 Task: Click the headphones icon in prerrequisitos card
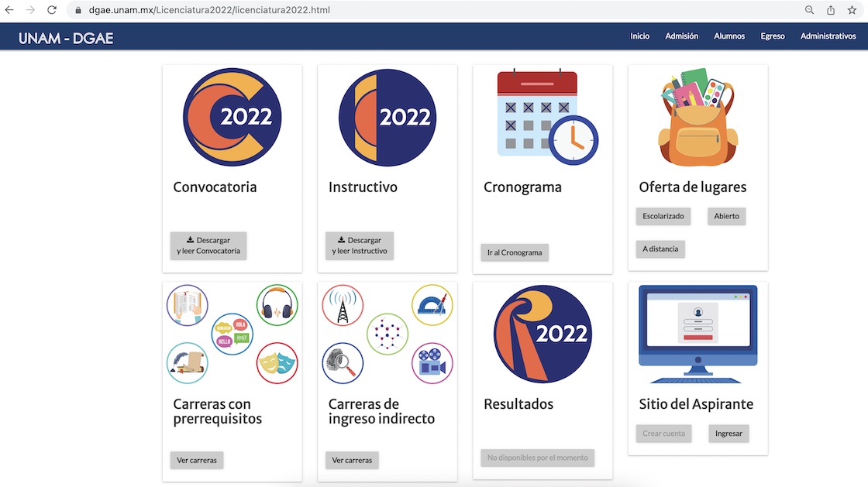point(277,304)
